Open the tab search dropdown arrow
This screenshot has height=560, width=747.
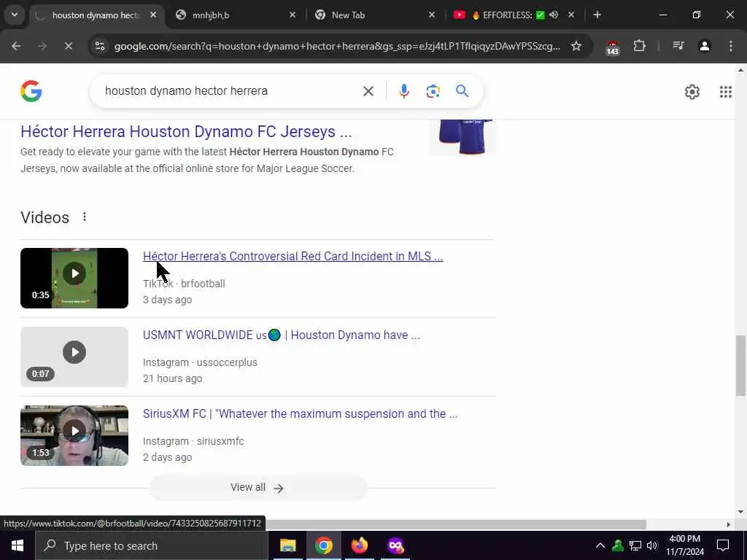coord(15,15)
